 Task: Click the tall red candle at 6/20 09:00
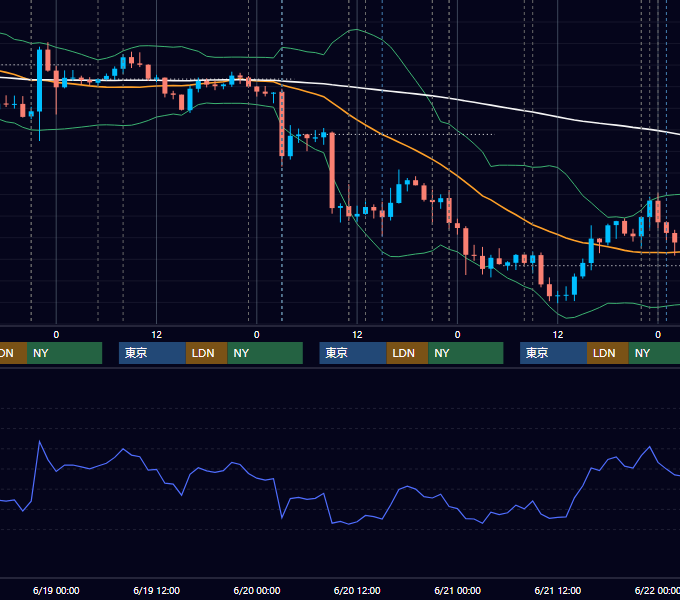(332, 171)
